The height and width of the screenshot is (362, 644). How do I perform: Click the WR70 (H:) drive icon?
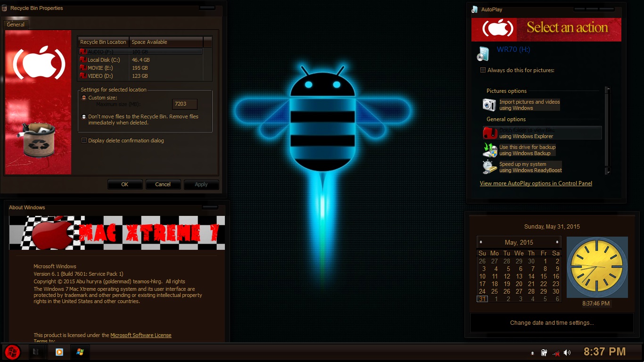click(483, 54)
